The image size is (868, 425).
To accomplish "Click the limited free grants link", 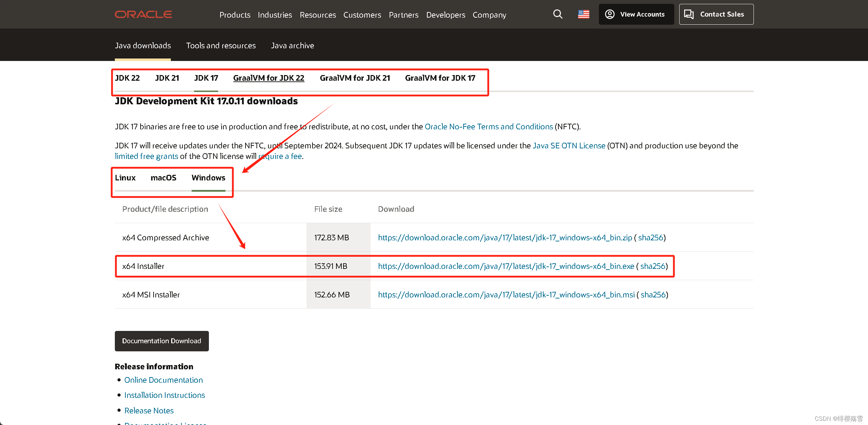I will pos(147,156).
